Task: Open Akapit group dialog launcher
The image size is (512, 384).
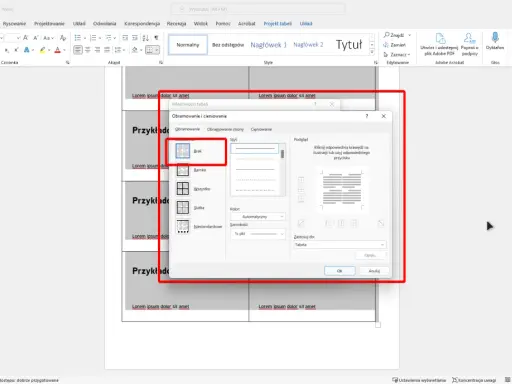Action: pyautogui.click(x=161, y=62)
